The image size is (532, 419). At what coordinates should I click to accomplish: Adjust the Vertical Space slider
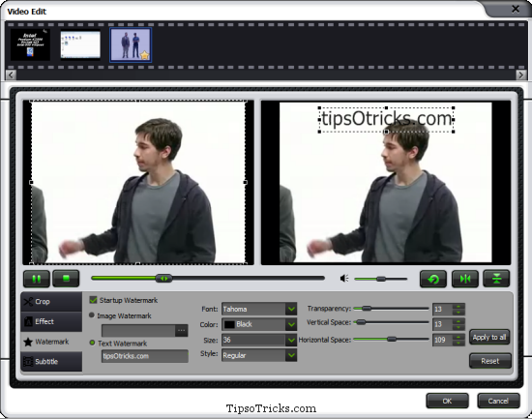pos(361,322)
